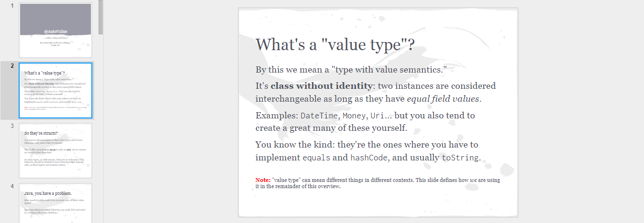
Task: Click the 'By this we mean' paragraph
Action: click(351, 70)
